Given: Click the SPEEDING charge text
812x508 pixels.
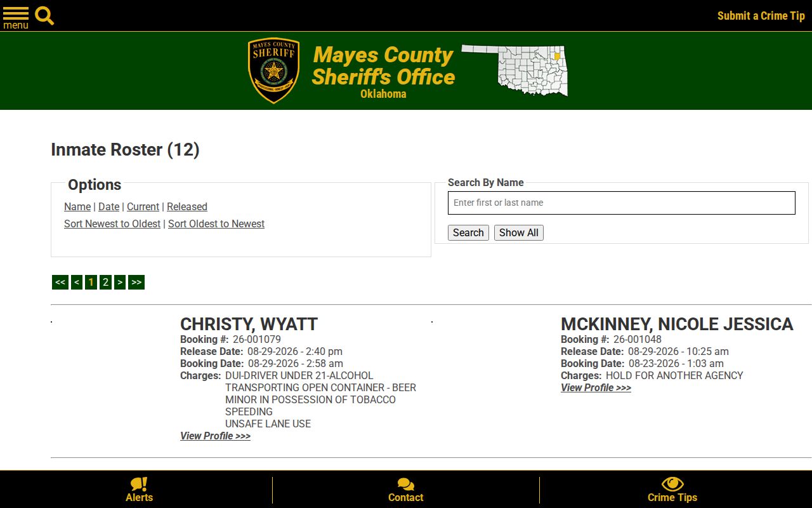Looking at the screenshot, I should click(249, 411).
